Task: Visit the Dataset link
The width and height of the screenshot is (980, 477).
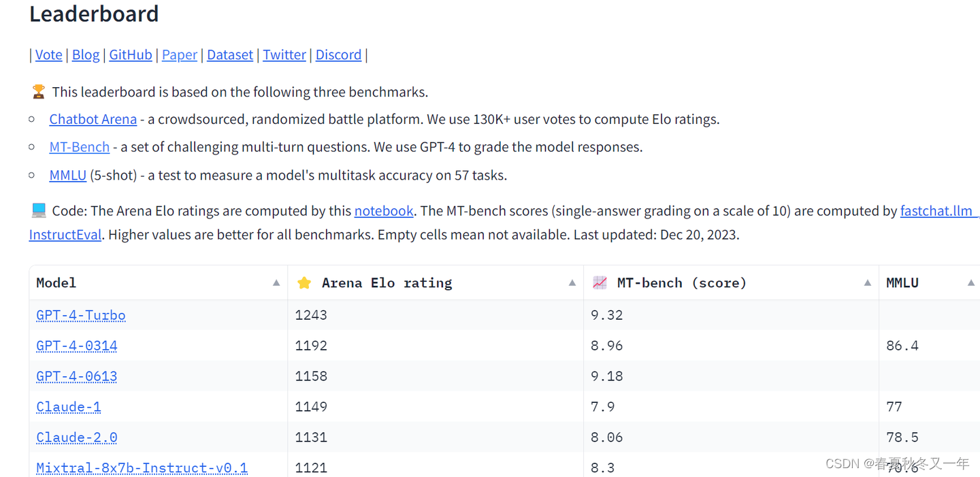Action: pos(230,55)
